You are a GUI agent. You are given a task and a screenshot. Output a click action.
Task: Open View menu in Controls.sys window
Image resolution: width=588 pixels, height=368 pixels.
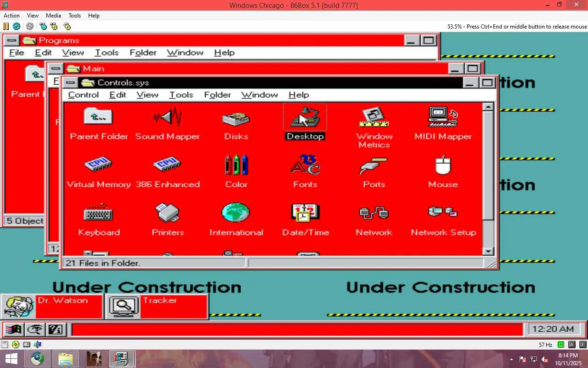pos(147,95)
